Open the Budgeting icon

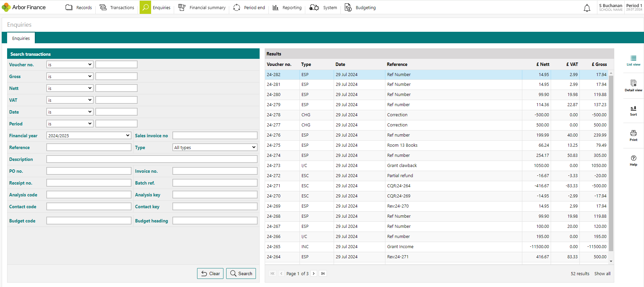click(x=348, y=7)
